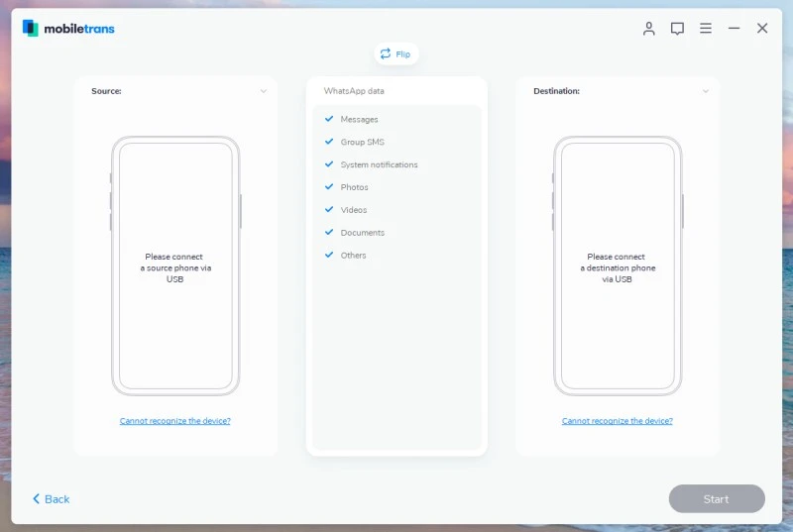Viewport: 793px width, 532px height.
Task: Open the user account icon
Action: [649, 29]
